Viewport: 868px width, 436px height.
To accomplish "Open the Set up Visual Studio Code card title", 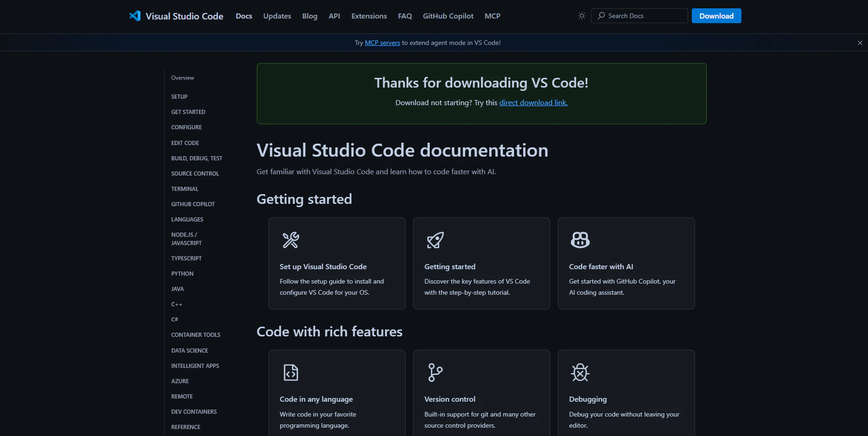I will [x=323, y=267].
